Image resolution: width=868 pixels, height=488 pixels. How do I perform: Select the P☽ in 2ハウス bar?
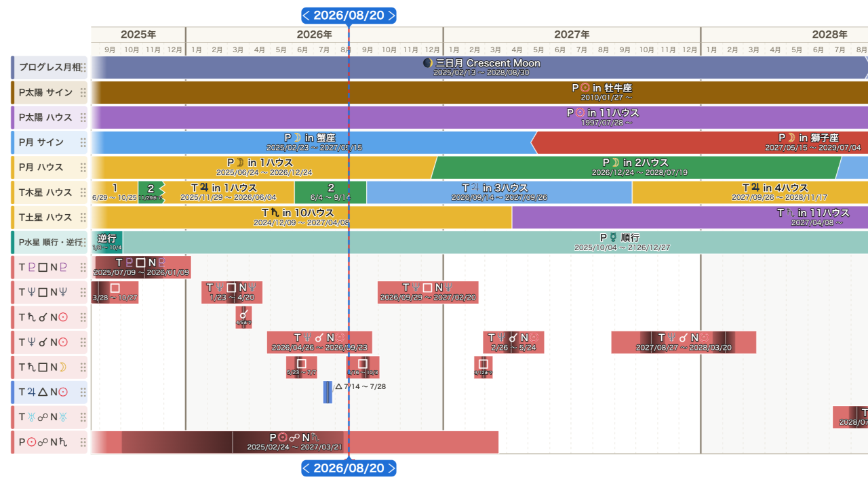pyautogui.click(x=635, y=167)
